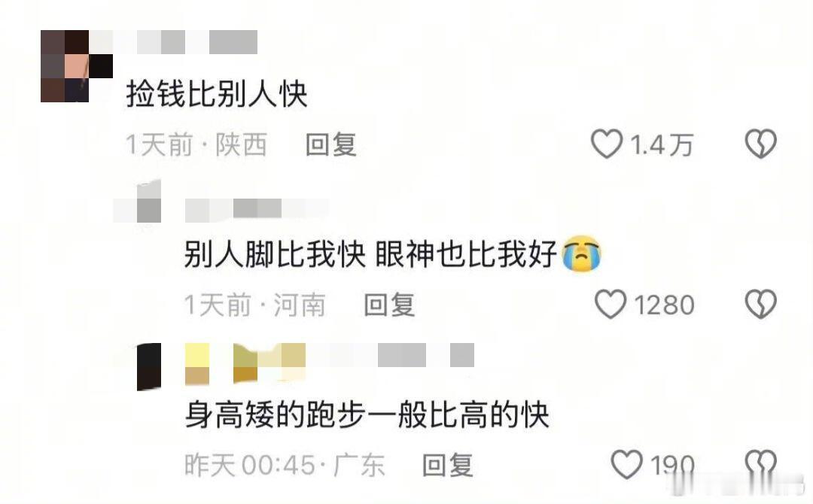
Task: Open the top commenter's blurred username
Action: pos(174,42)
